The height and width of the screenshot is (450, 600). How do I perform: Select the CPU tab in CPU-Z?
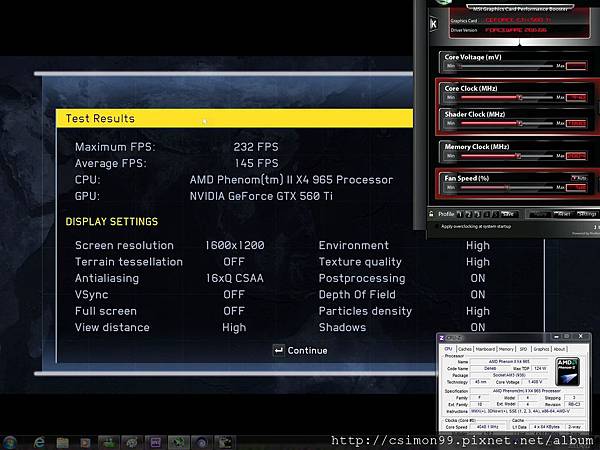tap(448, 349)
